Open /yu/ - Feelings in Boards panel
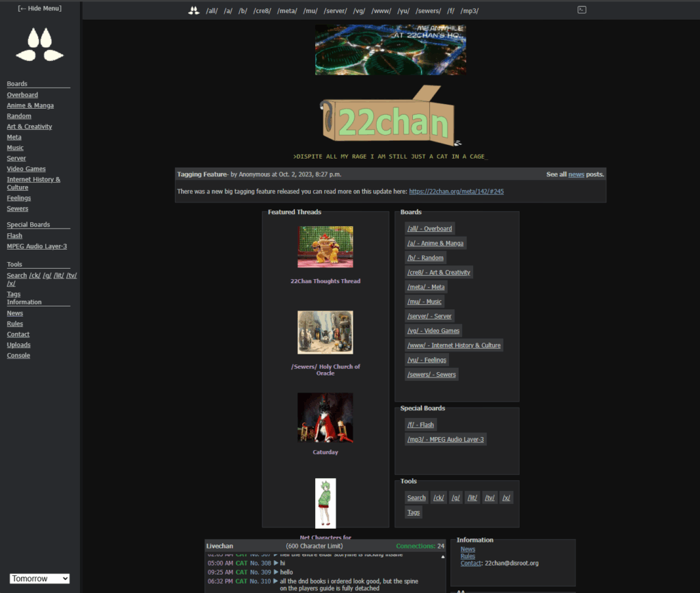 click(427, 360)
